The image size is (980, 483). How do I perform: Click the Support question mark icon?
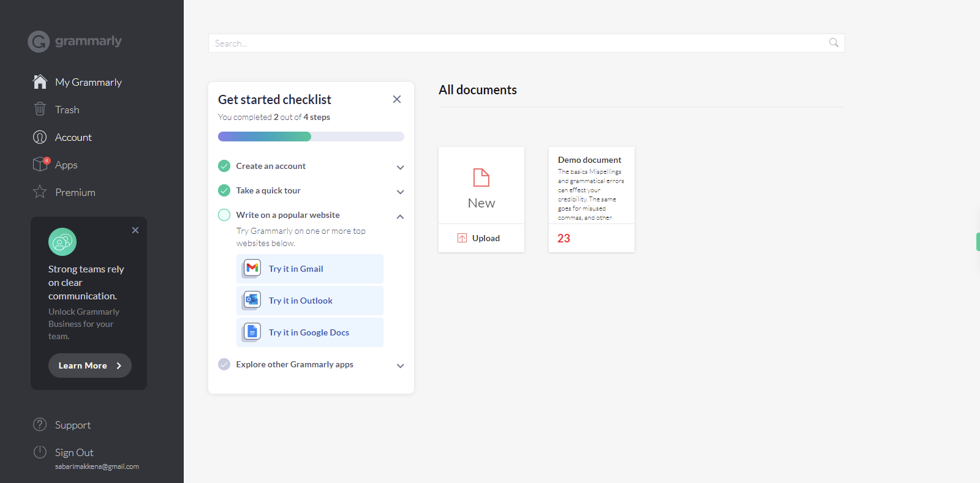(x=40, y=424)
